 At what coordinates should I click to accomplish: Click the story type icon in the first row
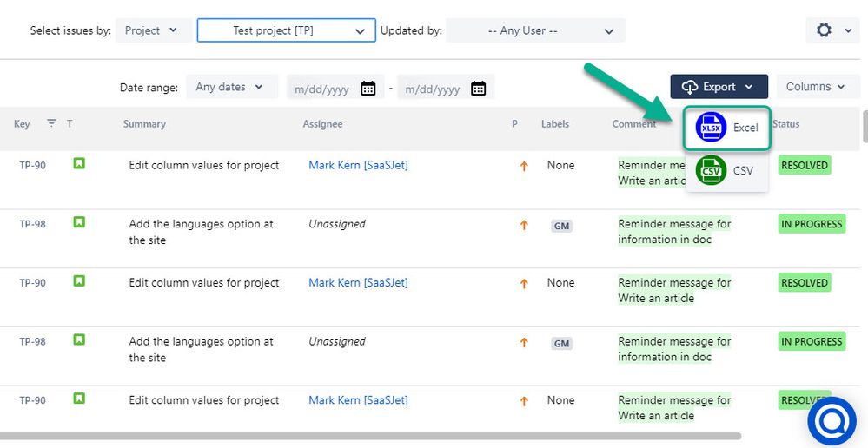(79, 163)
